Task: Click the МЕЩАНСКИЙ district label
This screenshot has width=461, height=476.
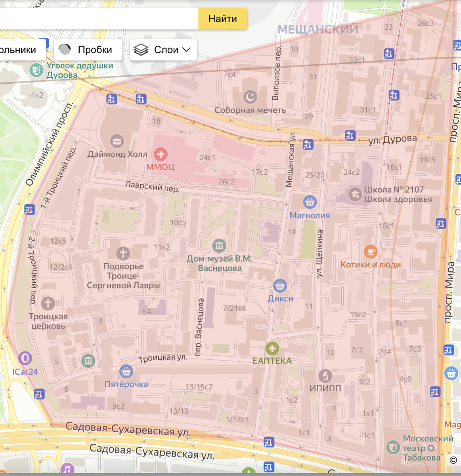Action: [x=318, y=29]
